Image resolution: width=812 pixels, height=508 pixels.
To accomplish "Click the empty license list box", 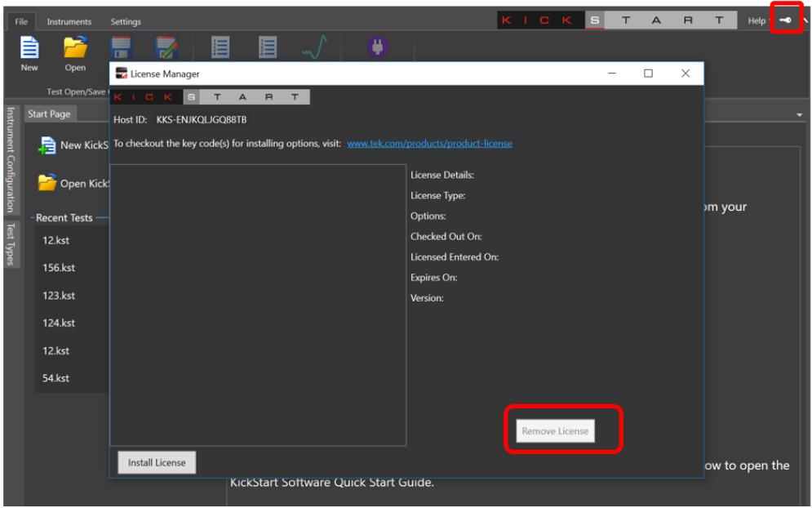I will point(258,305).
